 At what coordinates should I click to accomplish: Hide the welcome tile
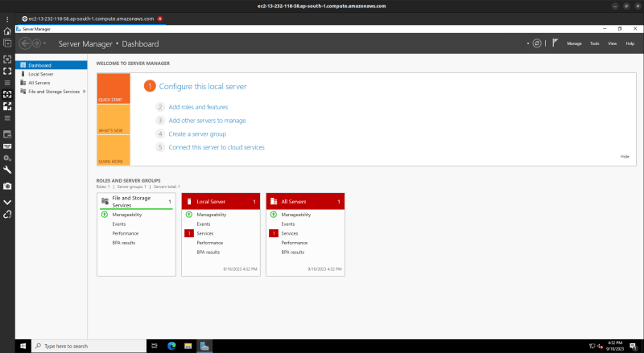pyautogui.click(x=625, y=156)
